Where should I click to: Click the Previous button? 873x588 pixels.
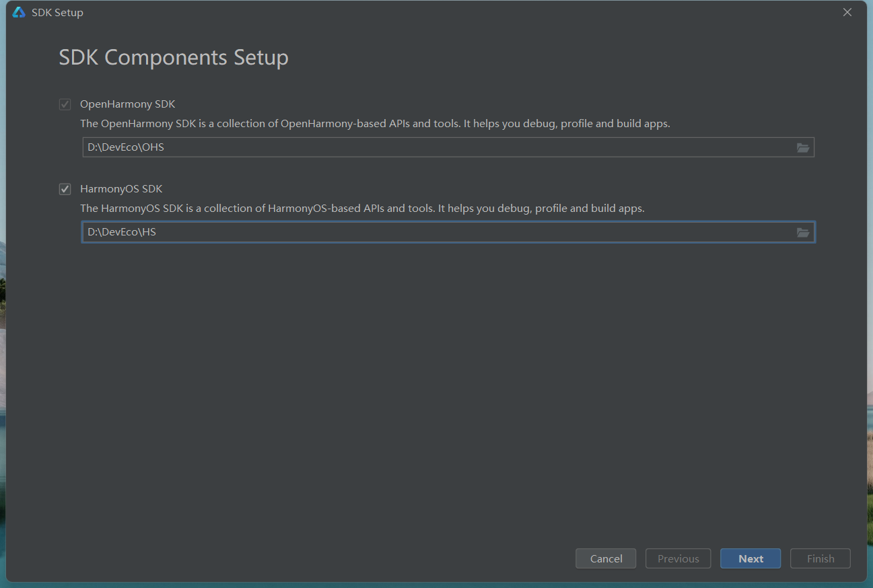[678, 558]
